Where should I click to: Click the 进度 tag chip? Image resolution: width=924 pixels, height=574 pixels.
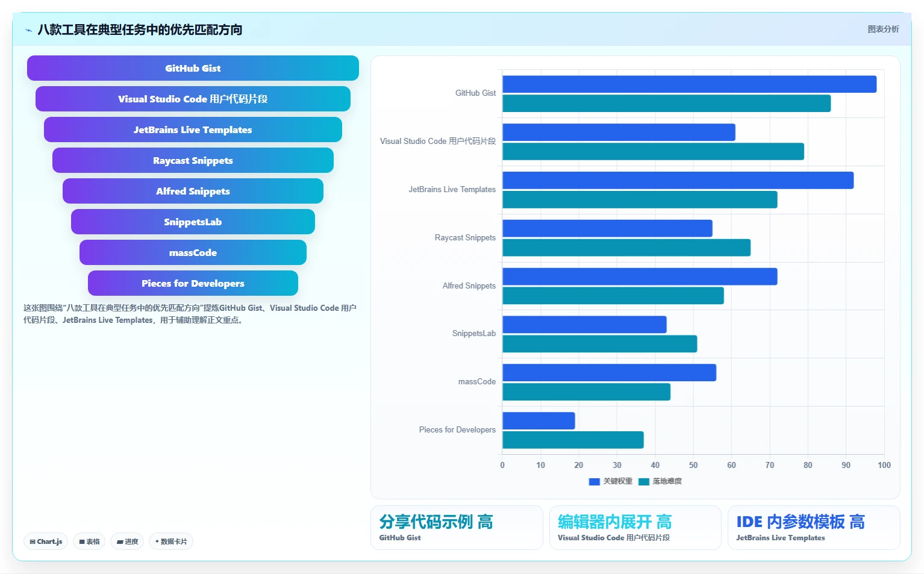pos(127,541)
